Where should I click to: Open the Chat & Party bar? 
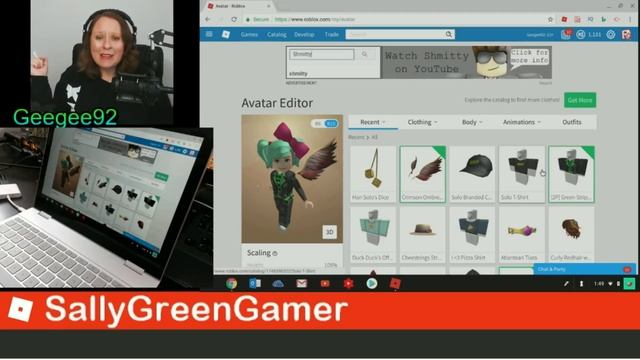584,269
